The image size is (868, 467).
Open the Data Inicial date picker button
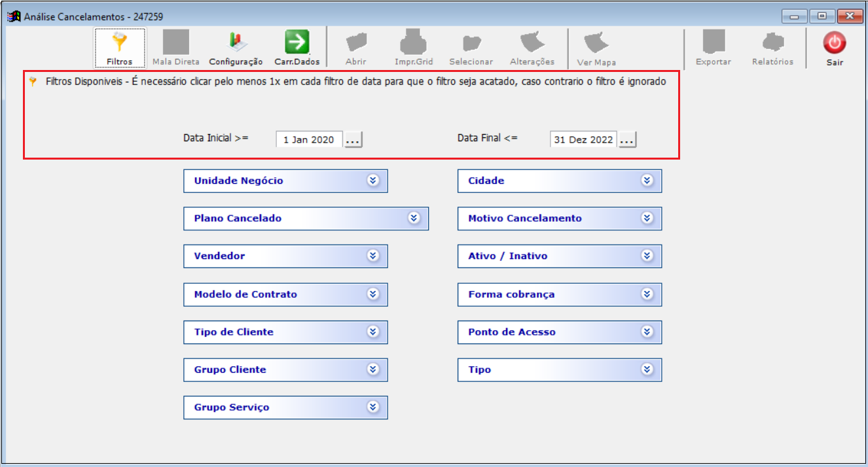pos(353,140)
